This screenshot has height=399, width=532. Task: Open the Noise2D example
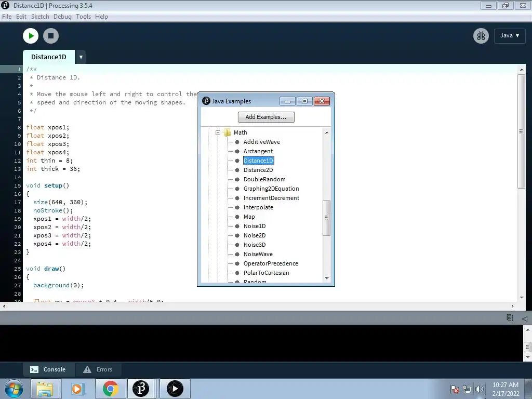(255, 235)
